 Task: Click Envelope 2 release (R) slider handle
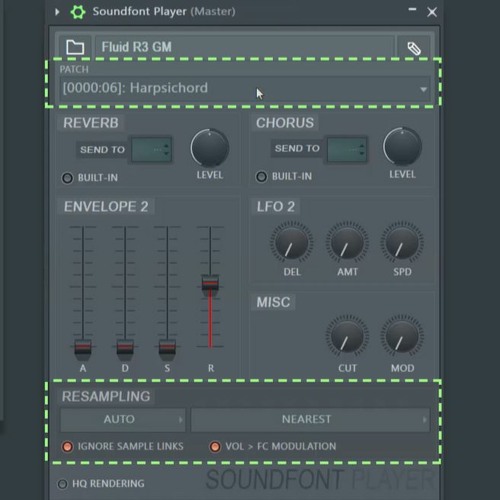pos(210,285)
